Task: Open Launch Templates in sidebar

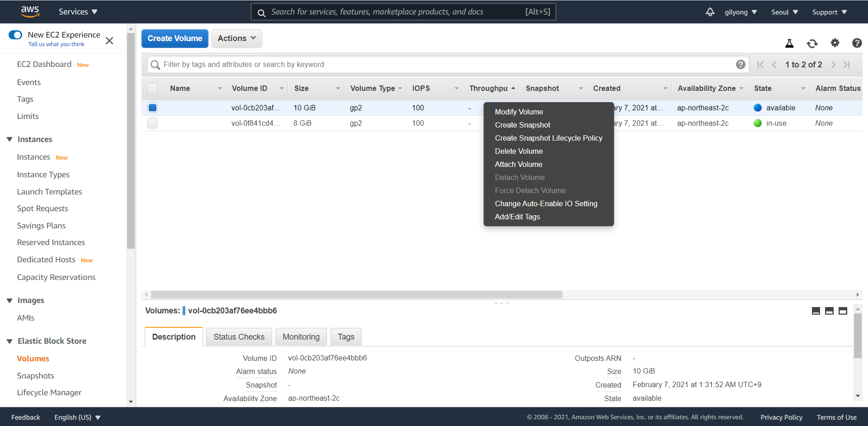Action: pyautogui.click(x=49, y=192)
